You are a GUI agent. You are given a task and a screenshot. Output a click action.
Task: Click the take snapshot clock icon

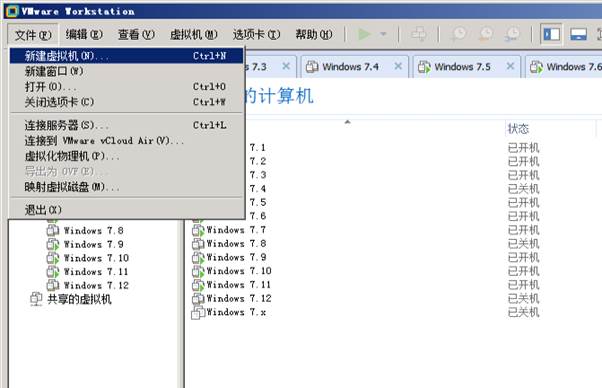click(x=459, y=35)
